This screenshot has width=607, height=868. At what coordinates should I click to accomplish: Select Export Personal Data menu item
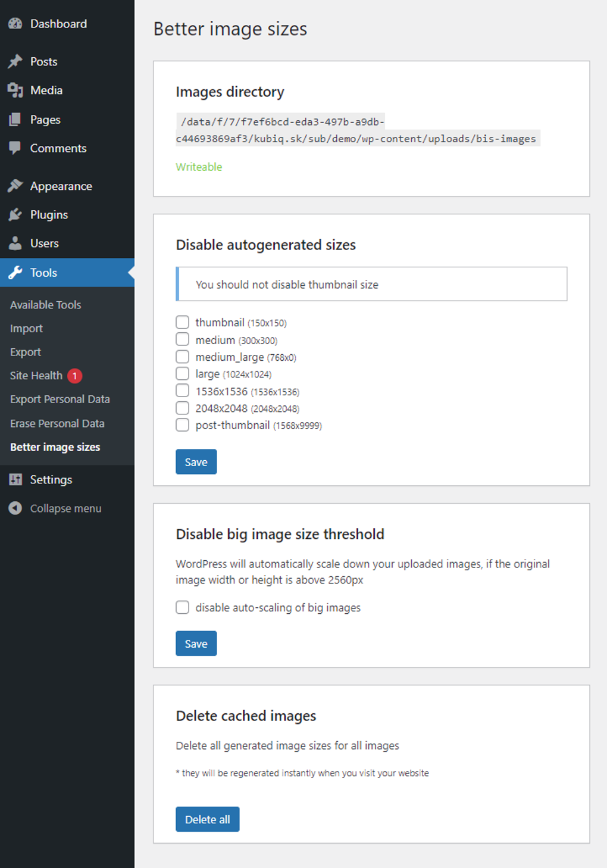(x=60, y=399)
